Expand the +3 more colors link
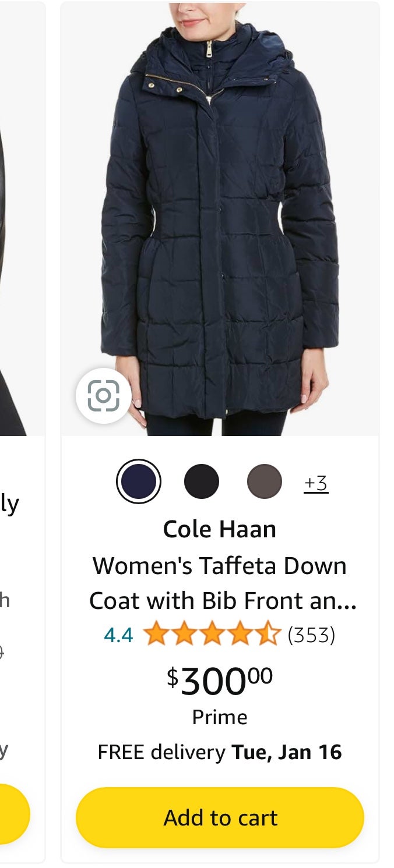This screenshot has height=868, width=394. tap(316, 483)
